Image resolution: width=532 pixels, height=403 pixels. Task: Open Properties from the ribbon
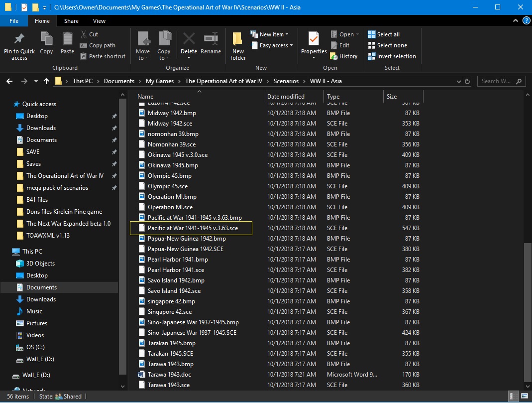[x=314, y=45]
